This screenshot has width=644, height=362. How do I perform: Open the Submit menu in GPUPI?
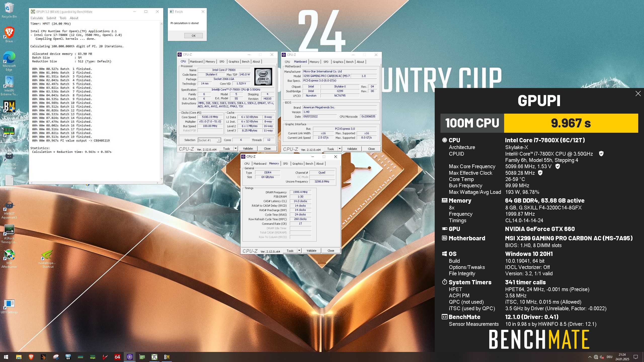coord(51,18)
